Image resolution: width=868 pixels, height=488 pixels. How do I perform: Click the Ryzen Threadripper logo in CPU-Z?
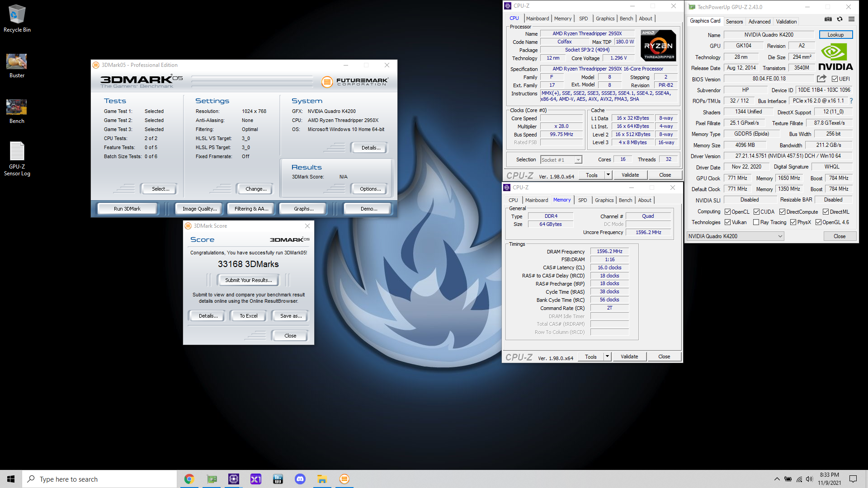(659, 45)
